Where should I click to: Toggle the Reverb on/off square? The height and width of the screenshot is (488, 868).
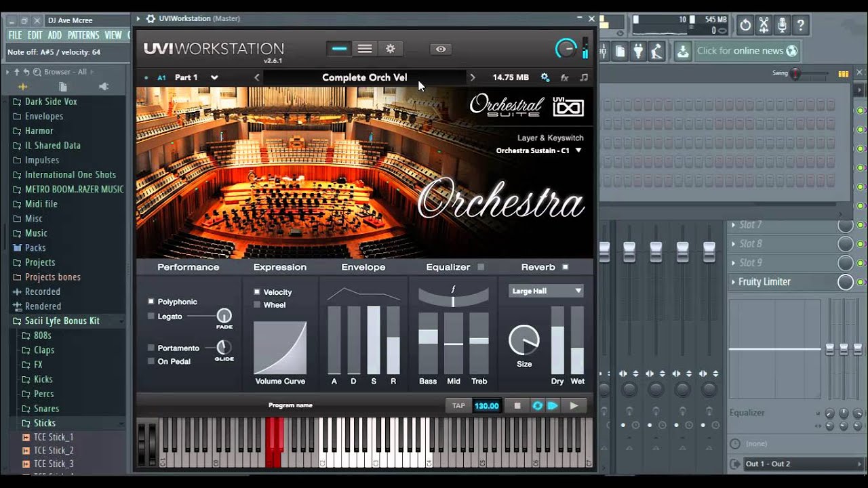point(565,267)
